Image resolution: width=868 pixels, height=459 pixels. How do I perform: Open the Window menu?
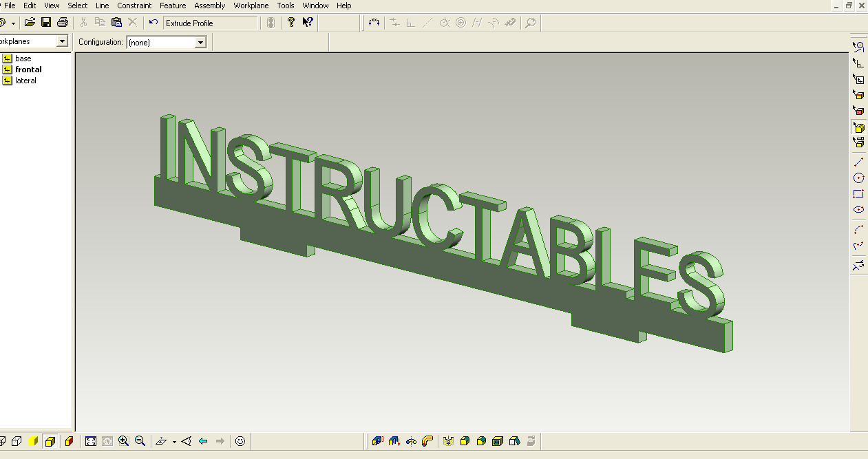316,6
